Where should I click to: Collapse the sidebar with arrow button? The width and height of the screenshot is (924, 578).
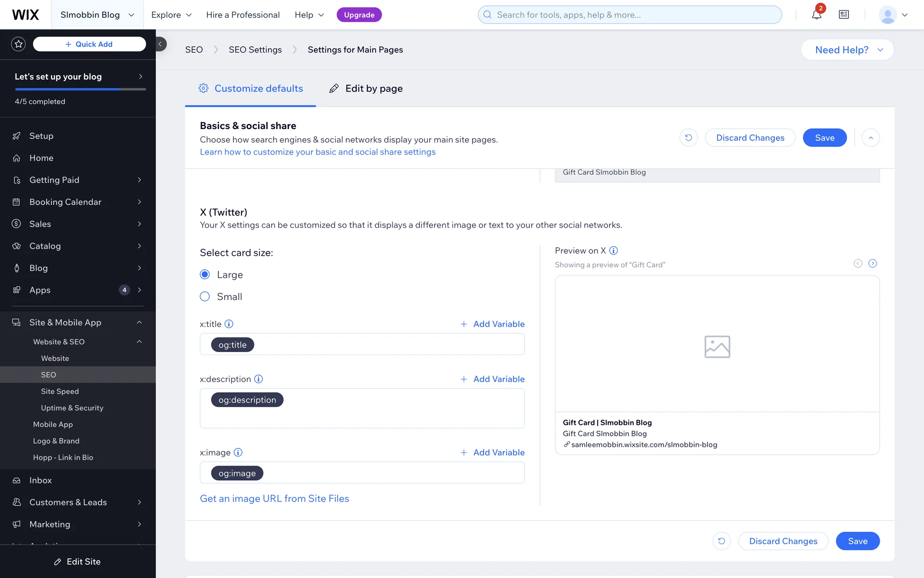160,44
